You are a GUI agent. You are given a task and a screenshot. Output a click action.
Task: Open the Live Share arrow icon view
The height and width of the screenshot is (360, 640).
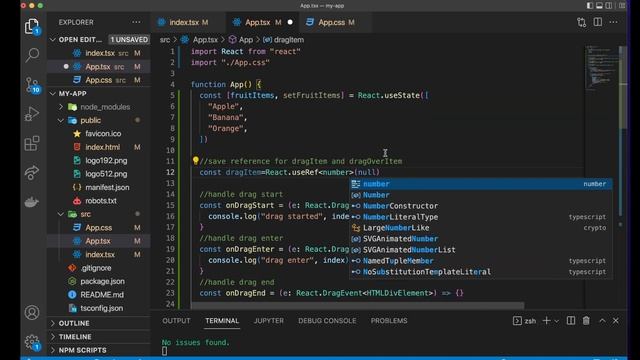click(x=32, y=173)
